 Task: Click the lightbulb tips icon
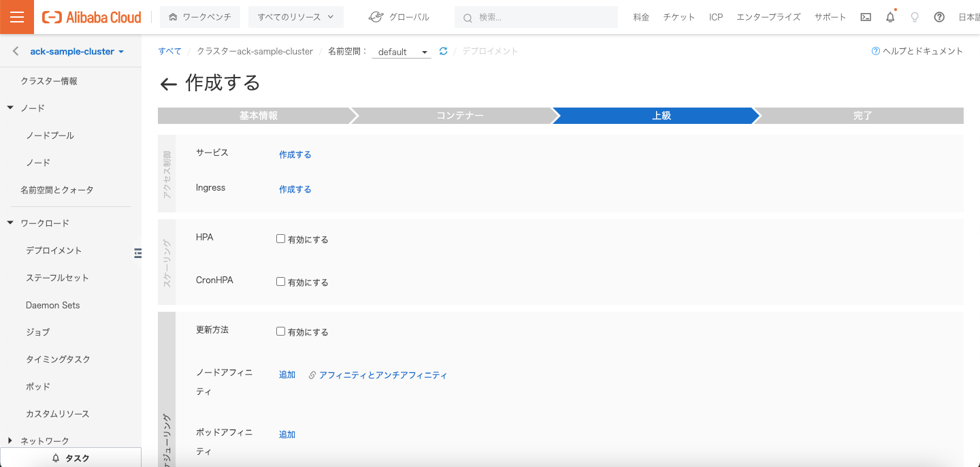[915, 17]
